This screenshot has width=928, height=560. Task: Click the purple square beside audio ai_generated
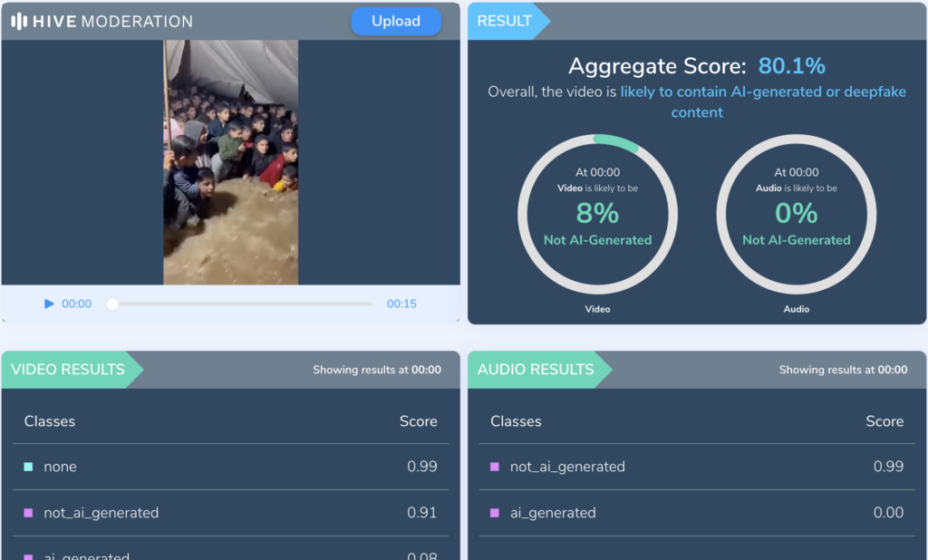pos(494,513)
